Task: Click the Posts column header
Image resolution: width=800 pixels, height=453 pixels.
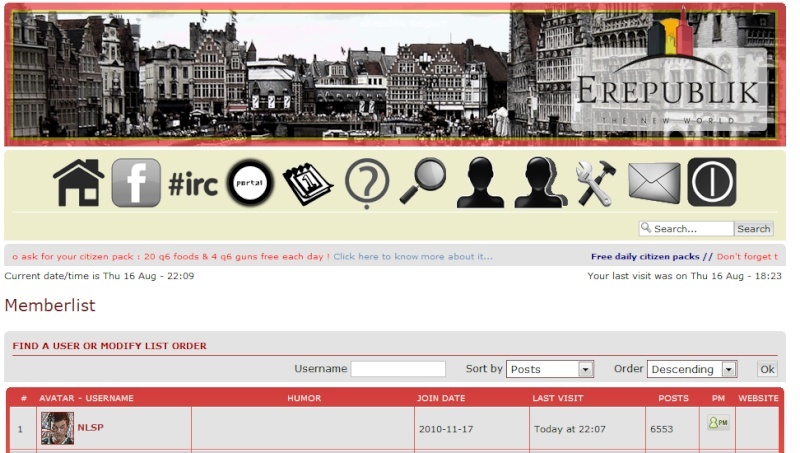Action: coord(673,398)
